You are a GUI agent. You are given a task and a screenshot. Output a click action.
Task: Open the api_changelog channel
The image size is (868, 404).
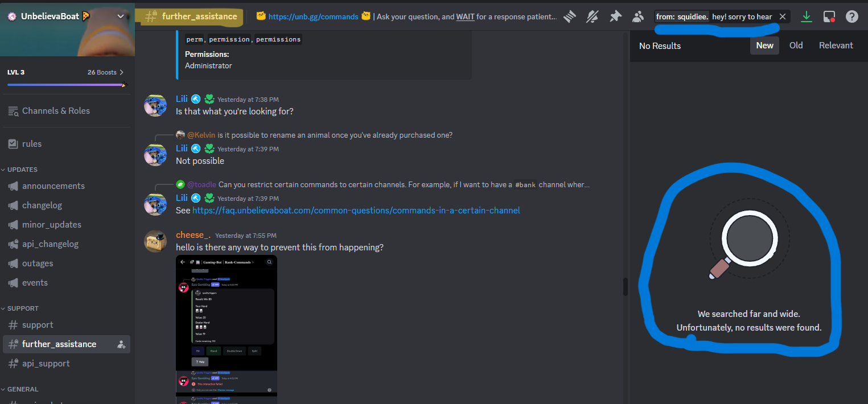[67, 244]
